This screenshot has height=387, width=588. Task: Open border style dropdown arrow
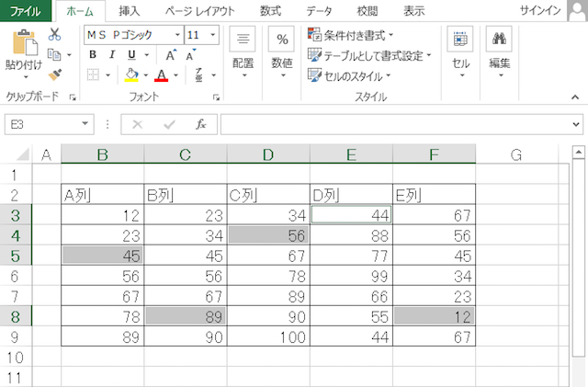click(x=107, y=75)
